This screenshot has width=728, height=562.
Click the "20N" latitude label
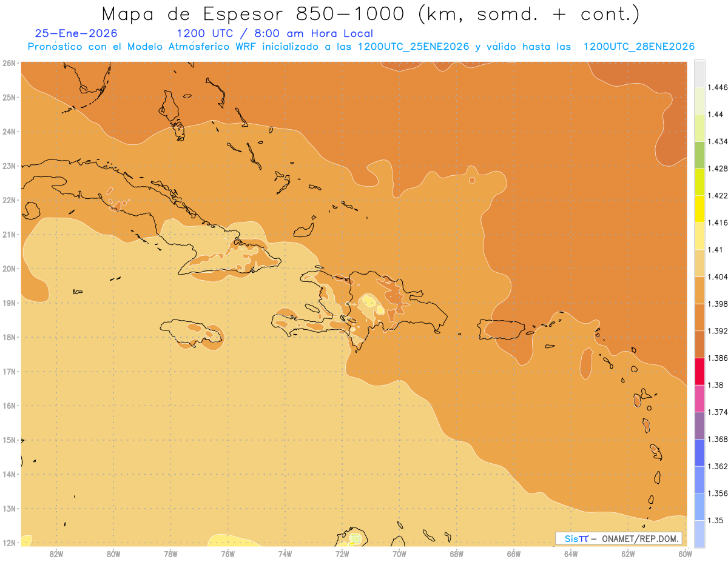9,269
